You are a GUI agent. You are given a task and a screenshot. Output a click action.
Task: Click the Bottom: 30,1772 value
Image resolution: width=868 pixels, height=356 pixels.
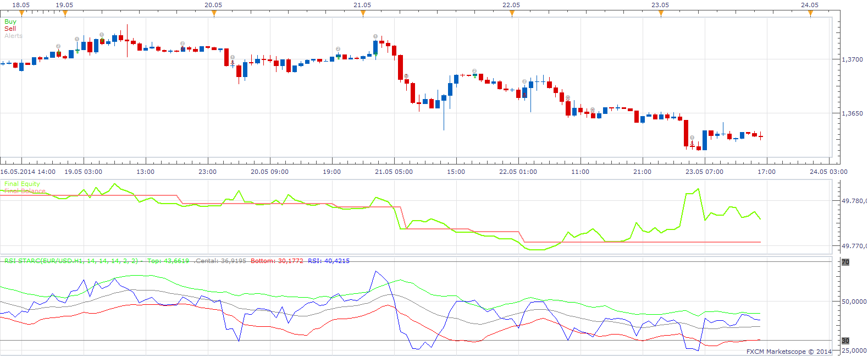277,261
